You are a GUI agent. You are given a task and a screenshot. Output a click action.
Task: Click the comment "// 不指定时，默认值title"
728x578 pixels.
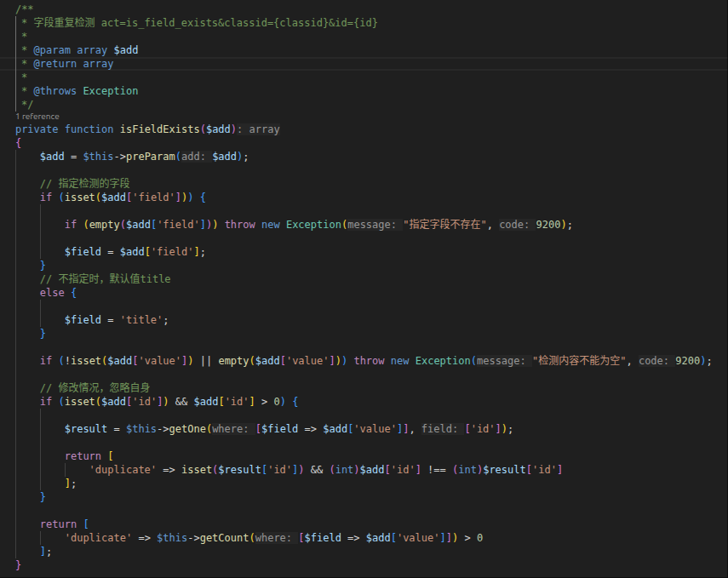[106, 279]
